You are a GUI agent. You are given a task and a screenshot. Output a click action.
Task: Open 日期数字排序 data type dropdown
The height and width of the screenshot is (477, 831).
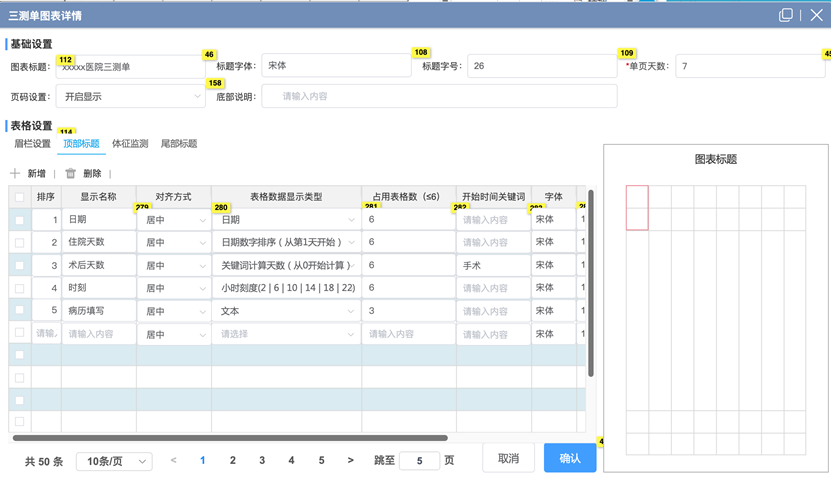(287, 242)
